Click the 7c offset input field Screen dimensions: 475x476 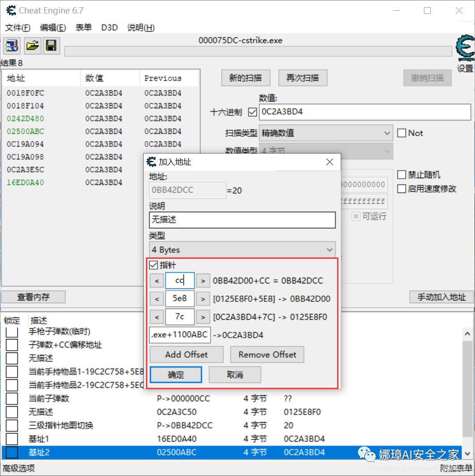pos(180,317)
